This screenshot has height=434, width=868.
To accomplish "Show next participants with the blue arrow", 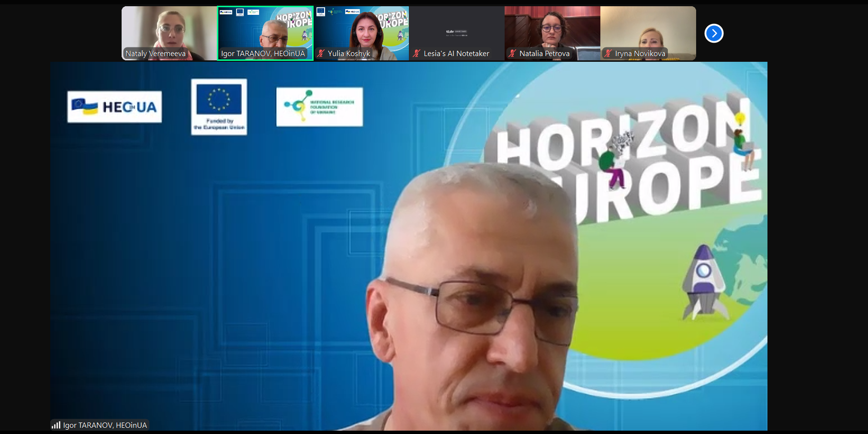I will point(714,33).
